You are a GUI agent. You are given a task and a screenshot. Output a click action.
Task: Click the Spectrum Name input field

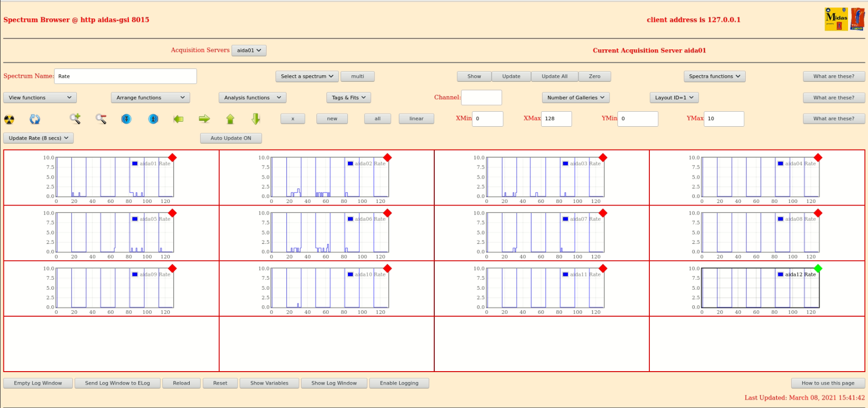pos(125,76)
